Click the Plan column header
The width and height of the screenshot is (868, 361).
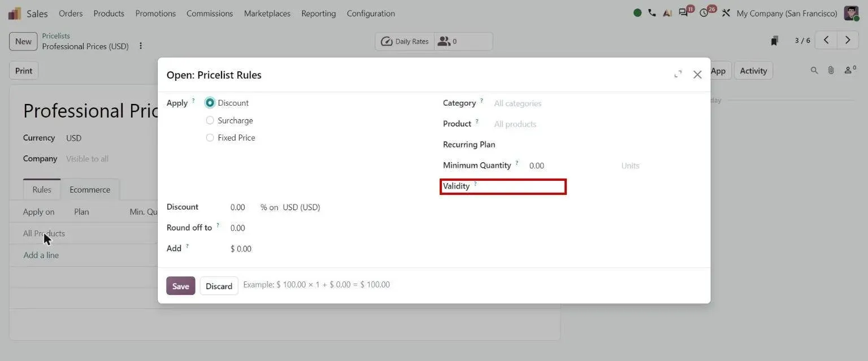81,212
